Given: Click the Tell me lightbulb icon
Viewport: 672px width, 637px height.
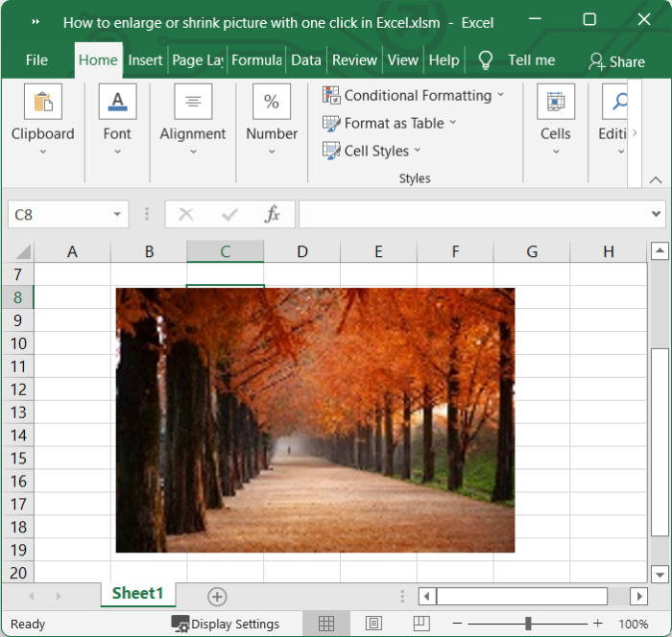Looking at the screenshot, I should coord(486,60).
